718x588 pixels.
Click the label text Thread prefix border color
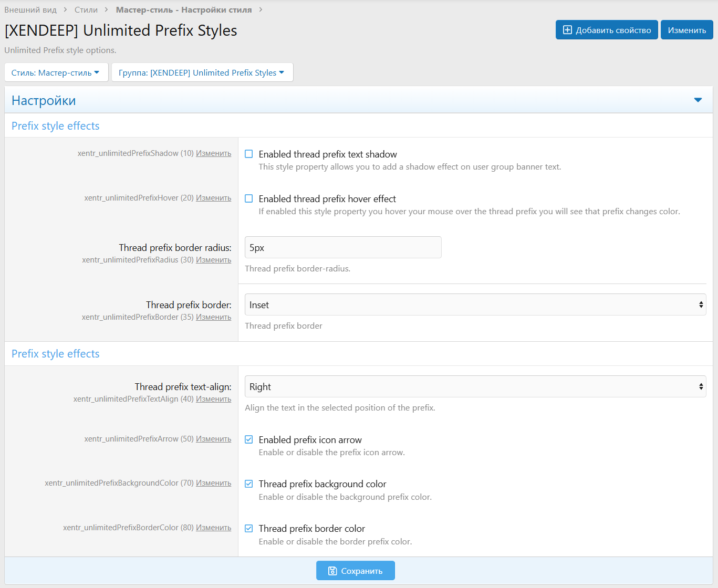click(x=312, y=528)
